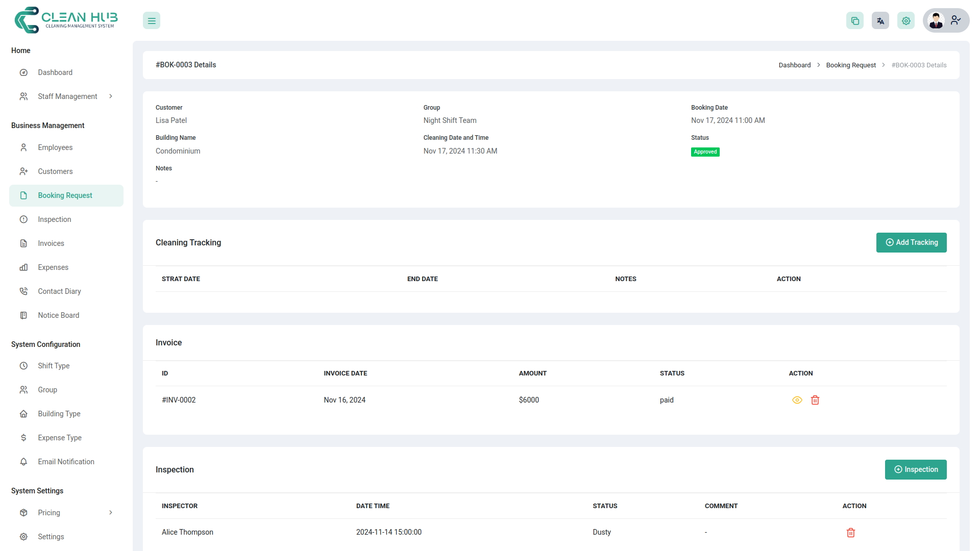980x551 pixels.
Task: Toggle the sidebar hamburger menu
Action: pyautogui.click(x=151, y=20)
